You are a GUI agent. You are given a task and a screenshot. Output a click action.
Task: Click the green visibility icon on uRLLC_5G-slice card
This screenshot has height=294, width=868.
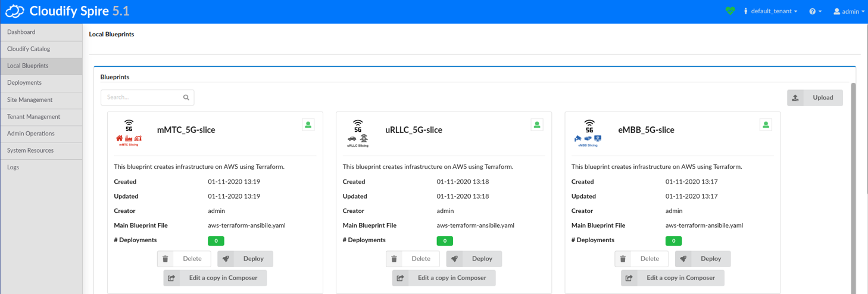[x=537, y=125]
